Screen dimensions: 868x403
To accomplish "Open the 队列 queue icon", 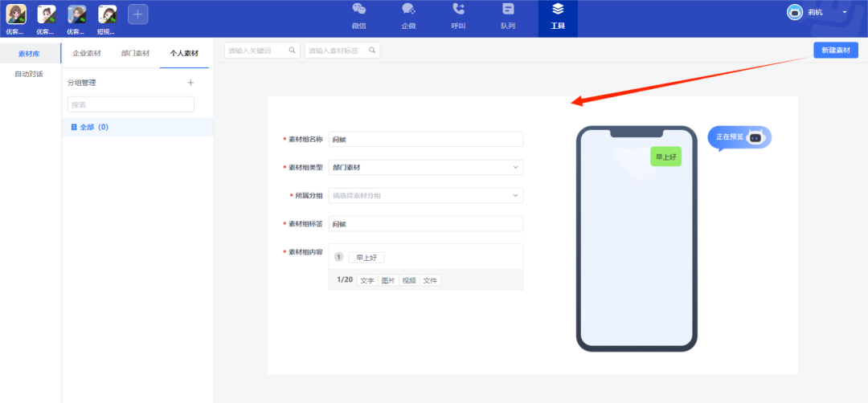I will pyautogui.click(x=508, y=9).
